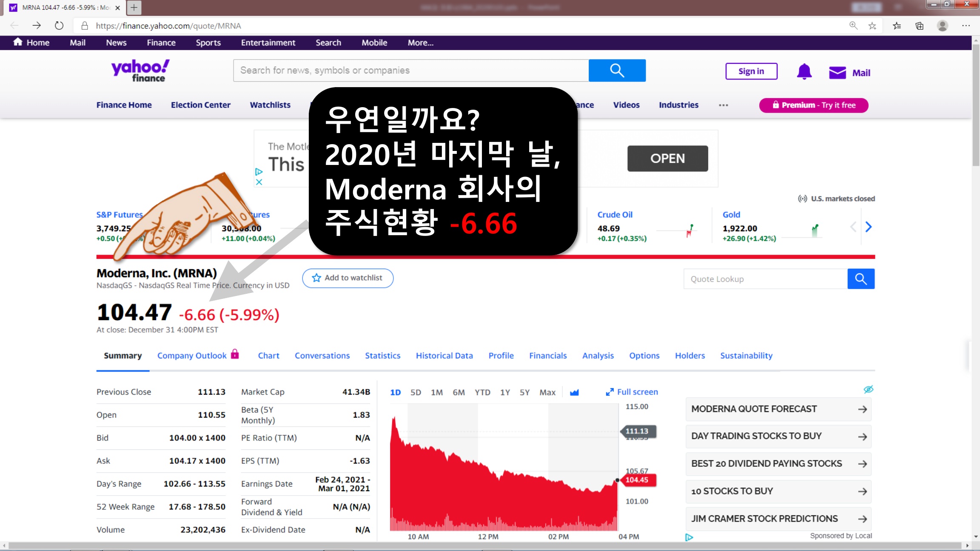
Task: Open favorites list icon
Action: [x=897, y=26]
